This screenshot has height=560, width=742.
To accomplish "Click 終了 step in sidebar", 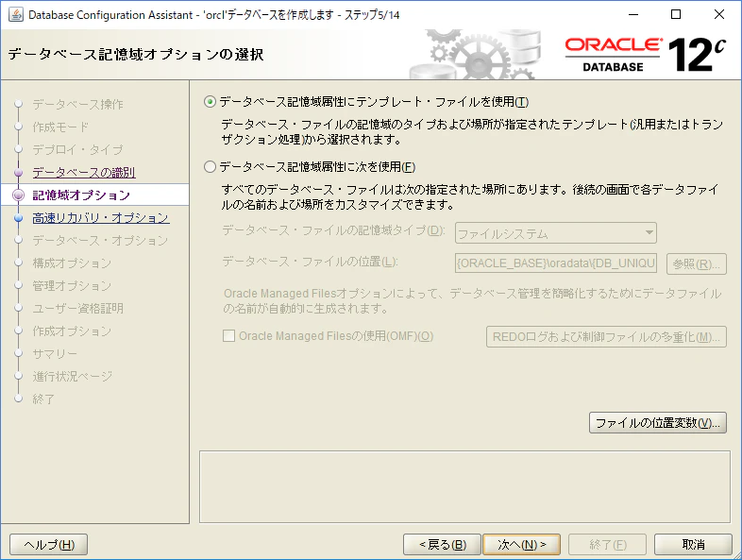I will pos(43,399).
